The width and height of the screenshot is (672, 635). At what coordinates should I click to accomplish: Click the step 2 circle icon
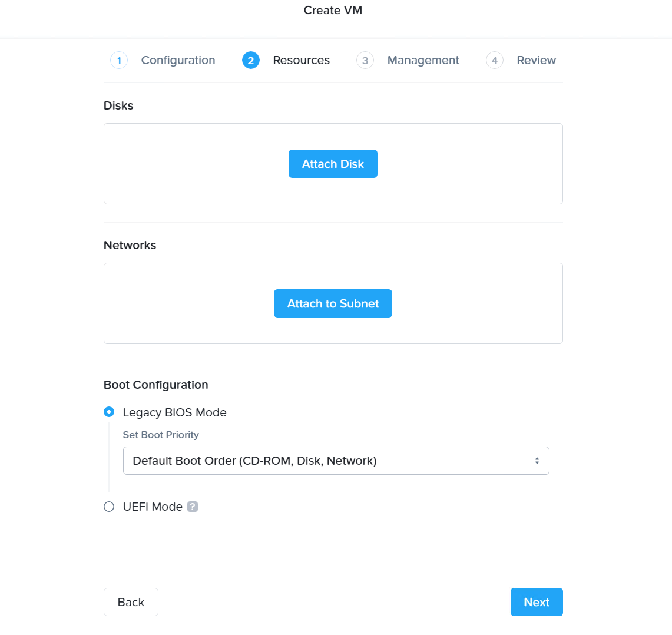[251, 60]
